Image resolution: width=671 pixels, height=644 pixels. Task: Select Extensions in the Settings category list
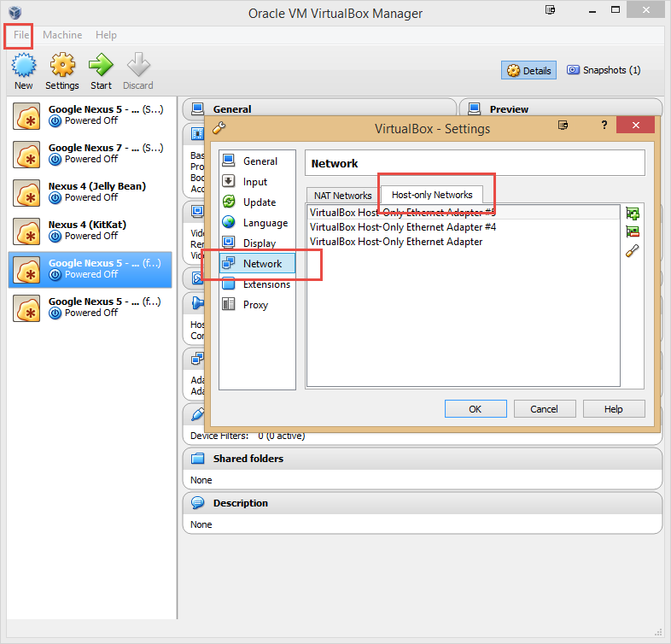(257, 284)
